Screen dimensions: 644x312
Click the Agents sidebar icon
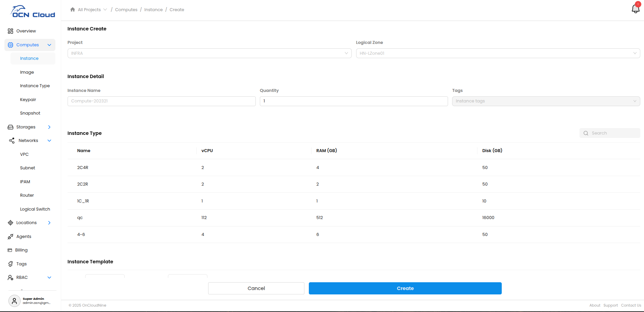click(x=10, y=237)
